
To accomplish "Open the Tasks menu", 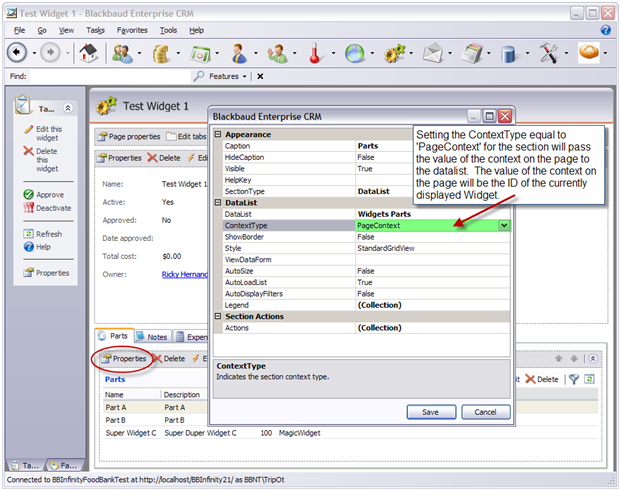I will 95,30.
